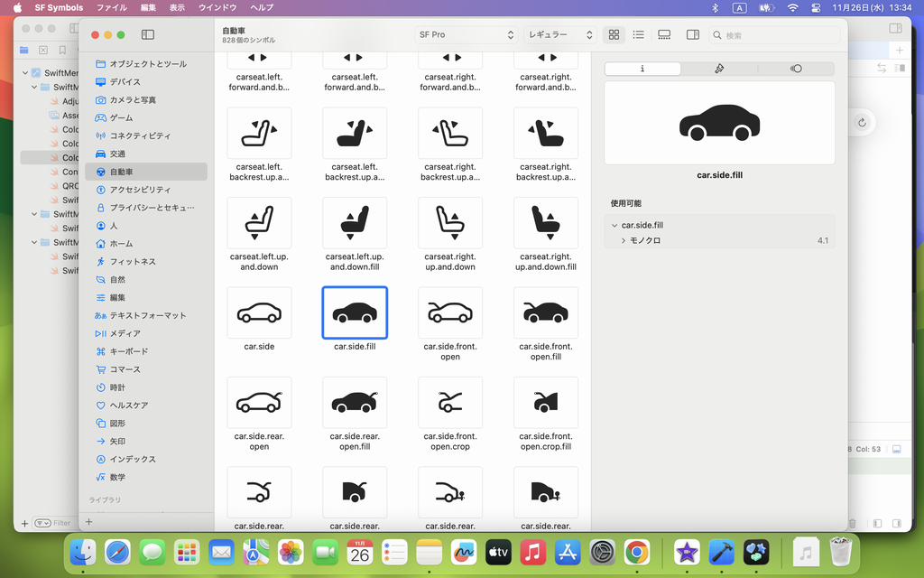Open the ファイル menu
This screenshot has height=578, width=924.
(111, 7)
